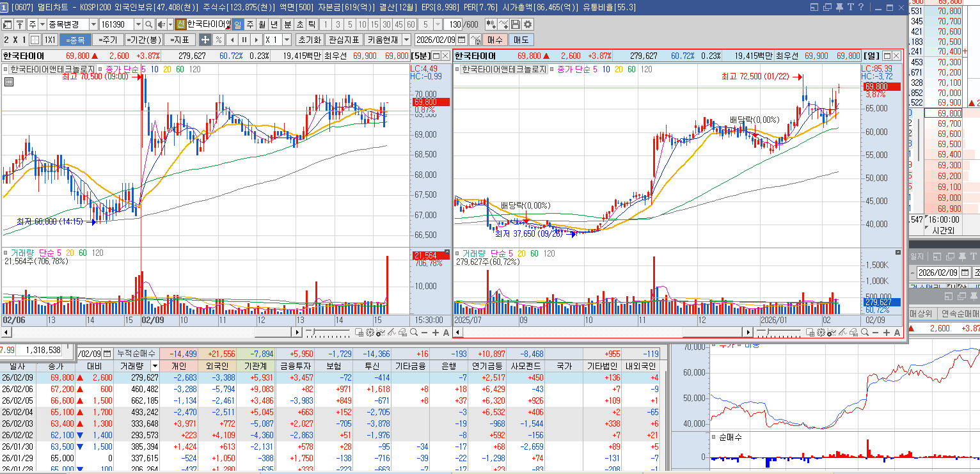Click the T font icon in title bar
Image resolution: width=980 pixels, height=474 pixels.
click(x=851, y=8)
